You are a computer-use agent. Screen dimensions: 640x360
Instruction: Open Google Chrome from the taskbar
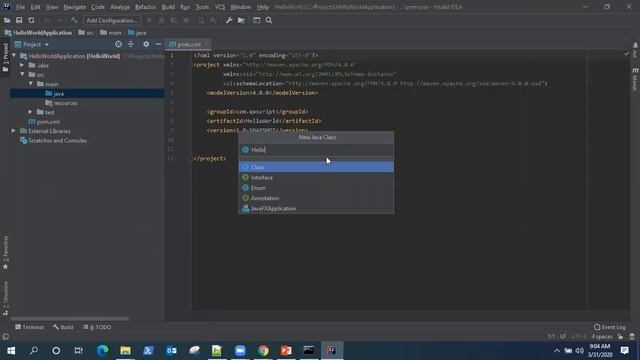coord(263,351)
